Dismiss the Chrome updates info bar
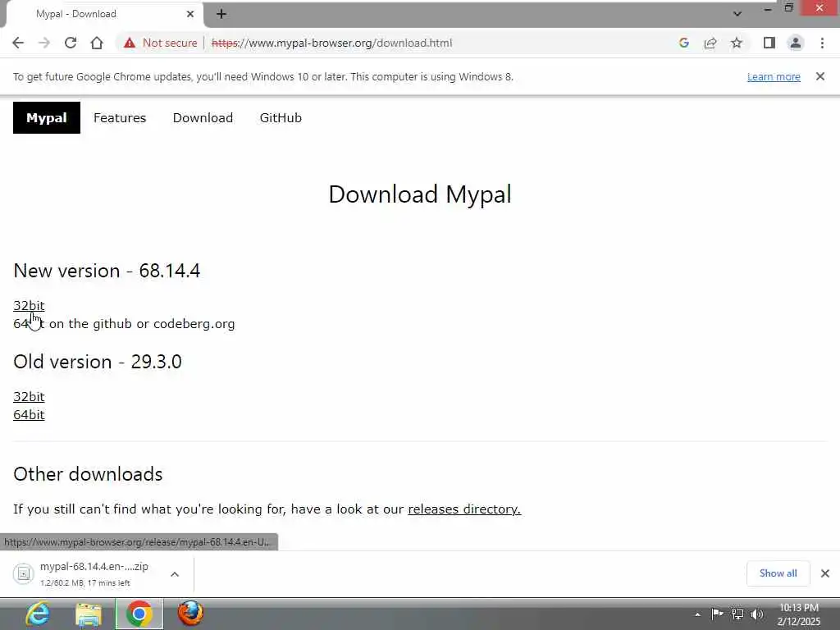Screen dimensions: 840x630 [x=819, y=76]
